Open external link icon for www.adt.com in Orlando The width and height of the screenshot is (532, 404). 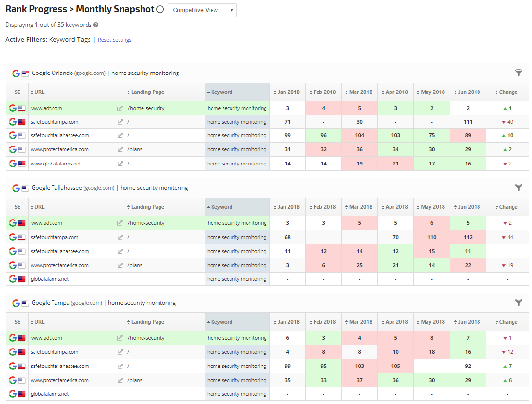pos(120,109)
